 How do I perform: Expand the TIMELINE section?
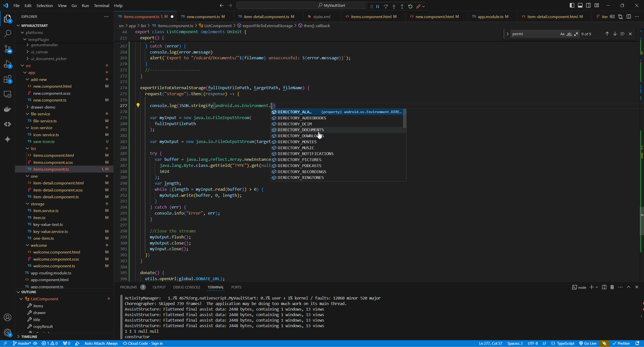point(29,336)
